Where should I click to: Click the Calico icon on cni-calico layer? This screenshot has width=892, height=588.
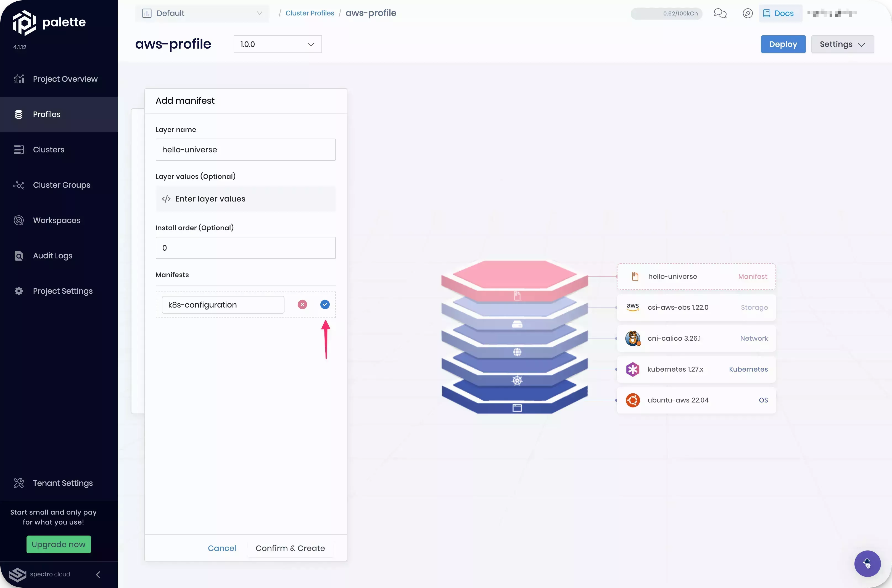point(633,338)
